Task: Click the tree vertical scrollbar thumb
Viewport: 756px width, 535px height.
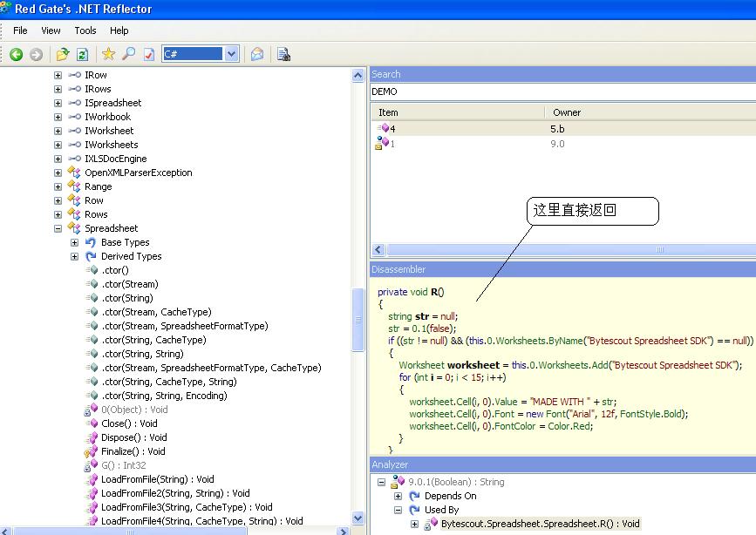Action: coord(358,319)
